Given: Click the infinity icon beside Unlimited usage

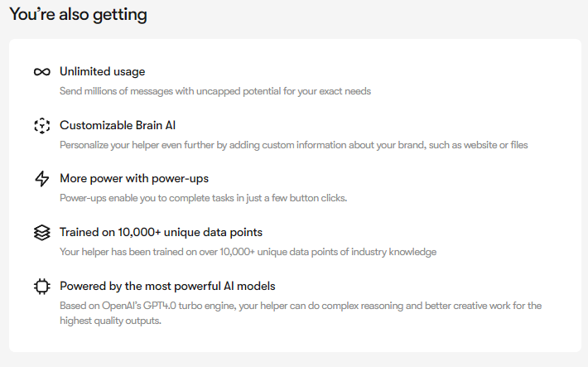Looking at the screenshot, I should click(41, 72).
